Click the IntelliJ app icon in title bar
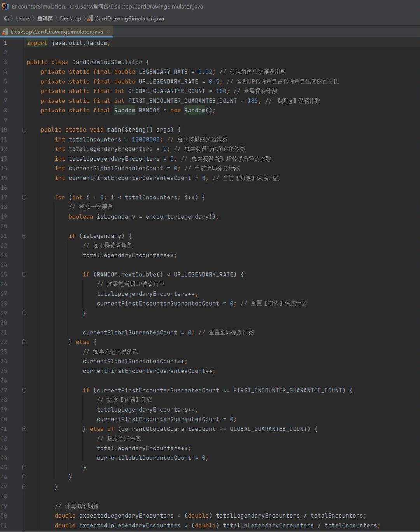The width and height of the screenshot is (420, 532). 5,6
